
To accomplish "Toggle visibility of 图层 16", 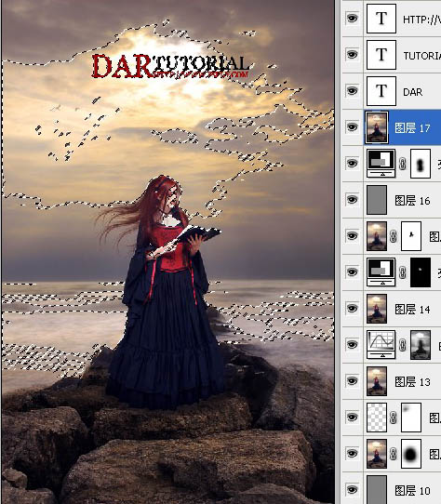I will (352, 200).
